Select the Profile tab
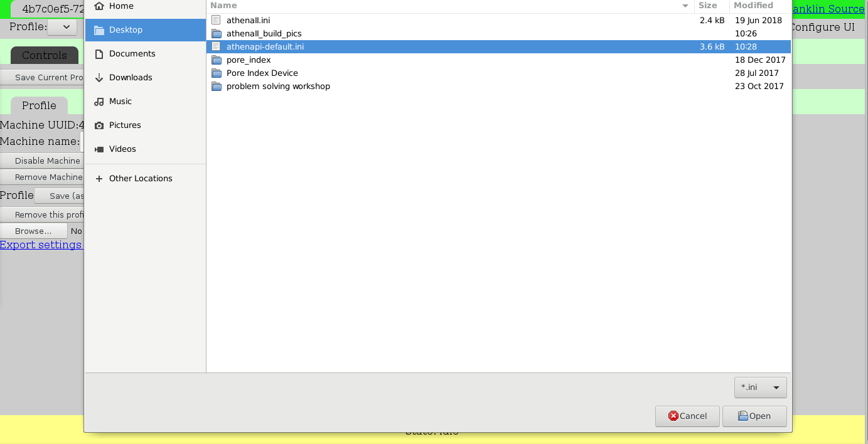The image size is (868, 444). (x=39, y=105)
